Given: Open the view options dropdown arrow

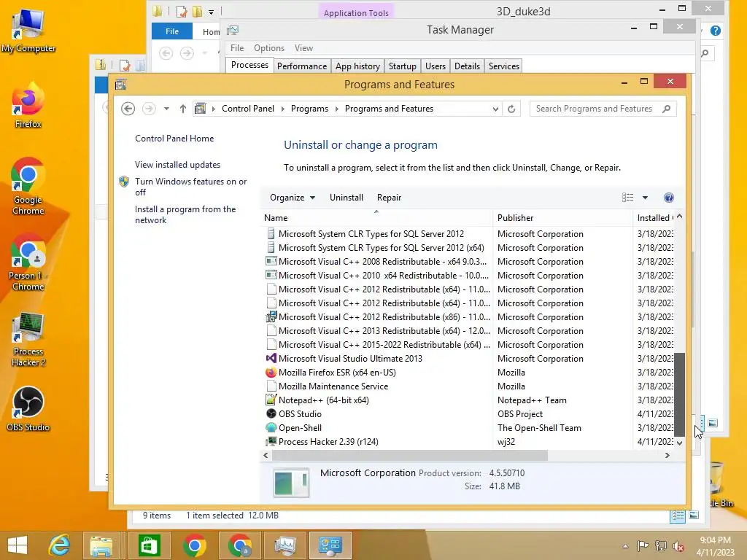Looking at the screenshot, I should tap(645, 198).
